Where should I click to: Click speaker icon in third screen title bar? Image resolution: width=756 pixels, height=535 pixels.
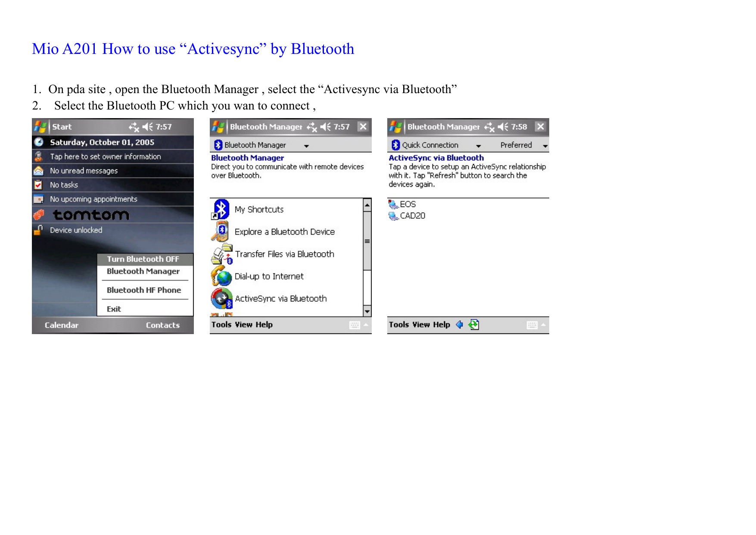pyautogui.click(x=503, y=127)
